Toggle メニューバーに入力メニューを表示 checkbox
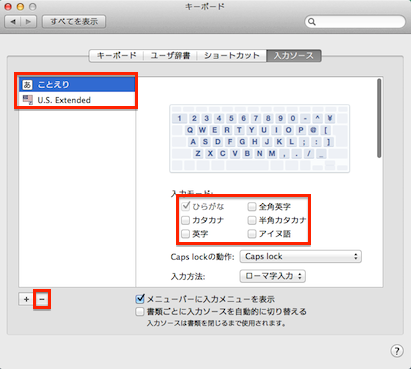The image size is (411, 369). point(140,299)
